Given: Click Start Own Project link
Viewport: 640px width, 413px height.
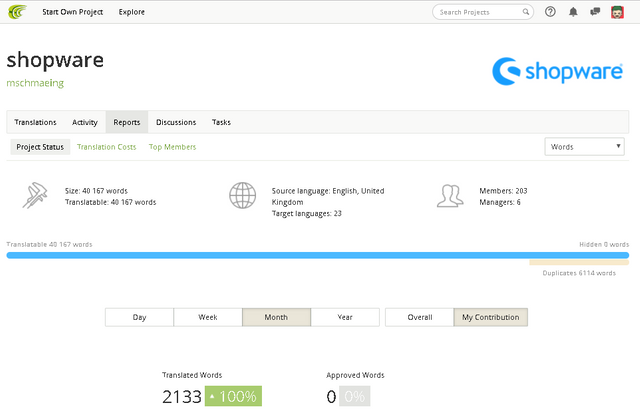Looking at the screenshot, I should click(73, 12).
